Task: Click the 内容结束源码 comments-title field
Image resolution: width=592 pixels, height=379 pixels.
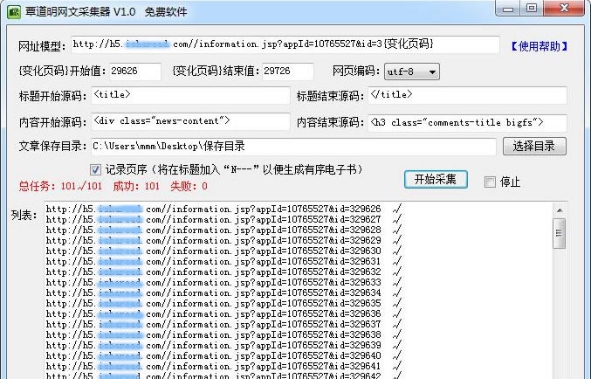Action: coord(467,123)
